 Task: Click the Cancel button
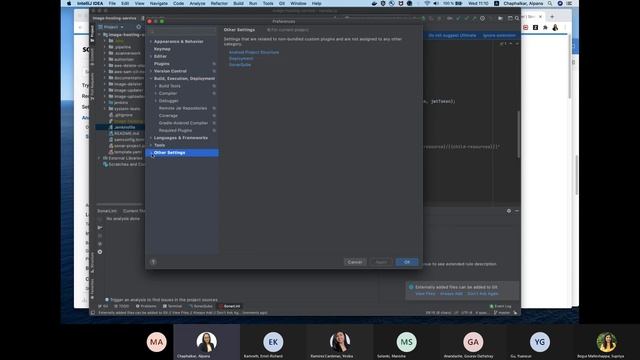point(355,262)
